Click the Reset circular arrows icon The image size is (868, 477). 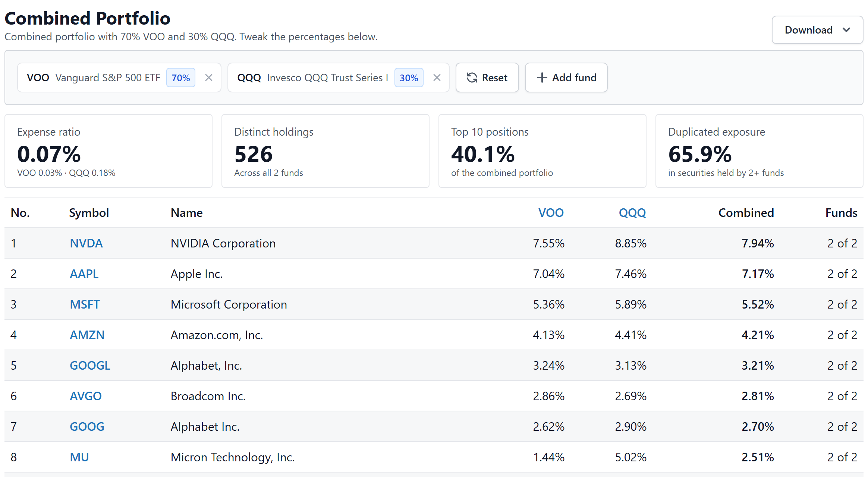472,78
